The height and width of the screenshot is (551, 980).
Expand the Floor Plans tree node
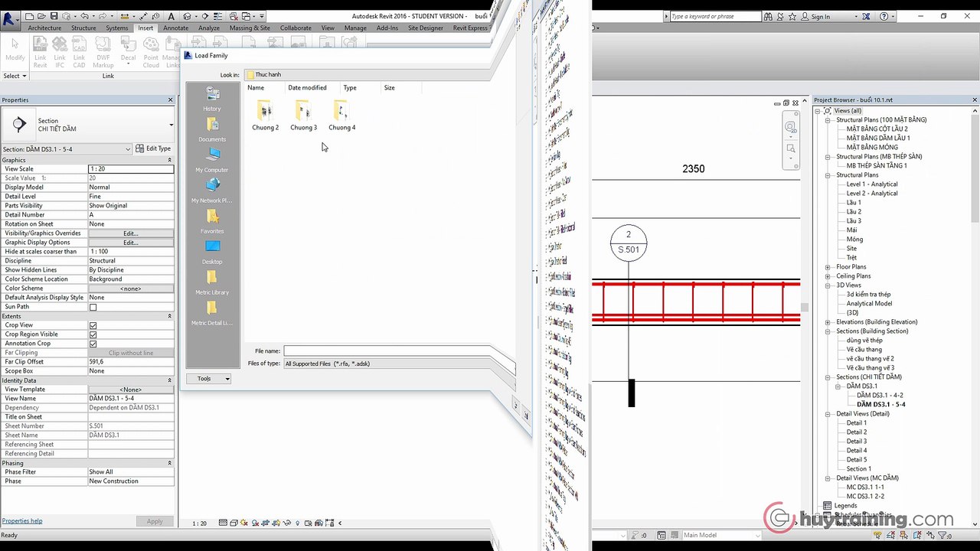828,267
